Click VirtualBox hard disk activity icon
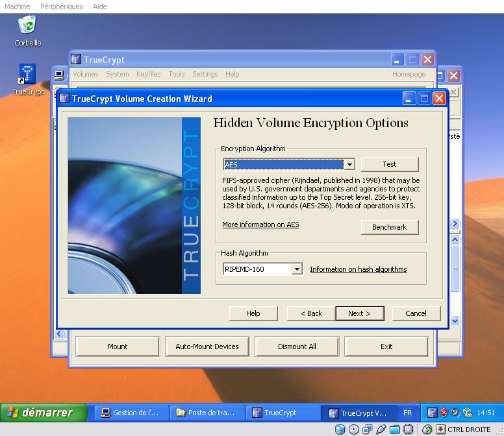504x436 pixels. [340, 430]
